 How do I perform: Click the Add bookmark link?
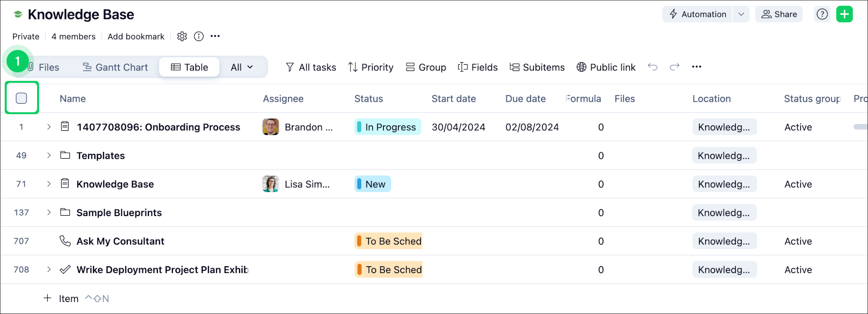coord(136,37)
